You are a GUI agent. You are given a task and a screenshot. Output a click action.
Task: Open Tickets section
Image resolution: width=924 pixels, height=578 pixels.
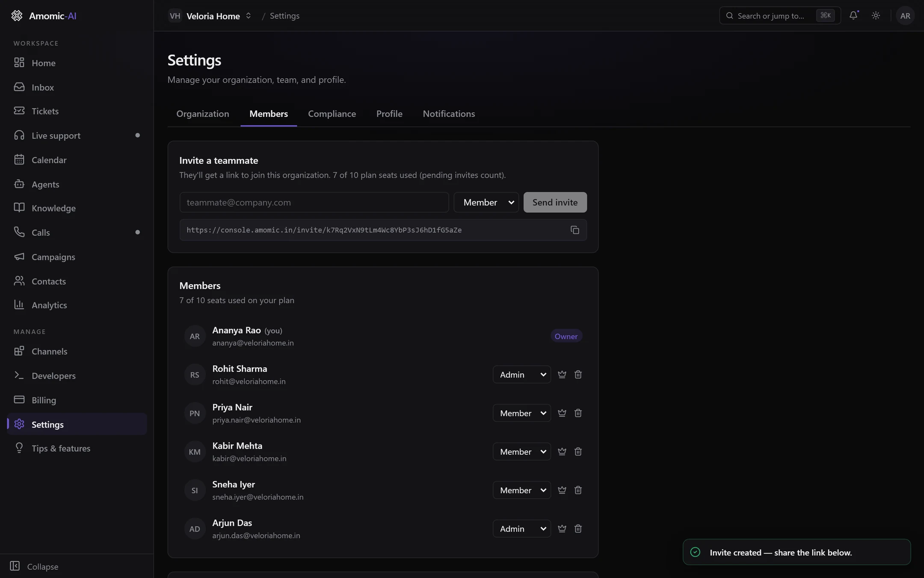(x=77, y=111)
